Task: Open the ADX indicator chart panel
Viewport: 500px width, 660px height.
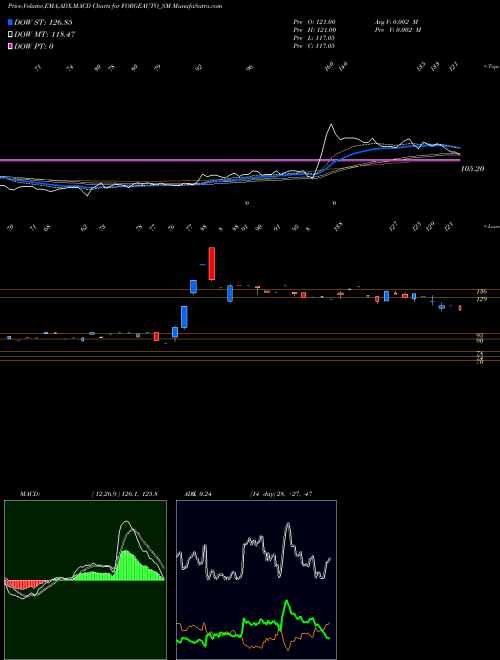Action: 256,580
